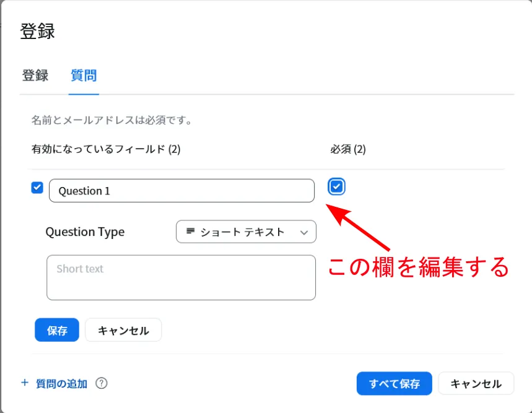Click the 有効になっているフィールド (2) column header
Viewport: 532px width, 413px height.
coord(106,149)
